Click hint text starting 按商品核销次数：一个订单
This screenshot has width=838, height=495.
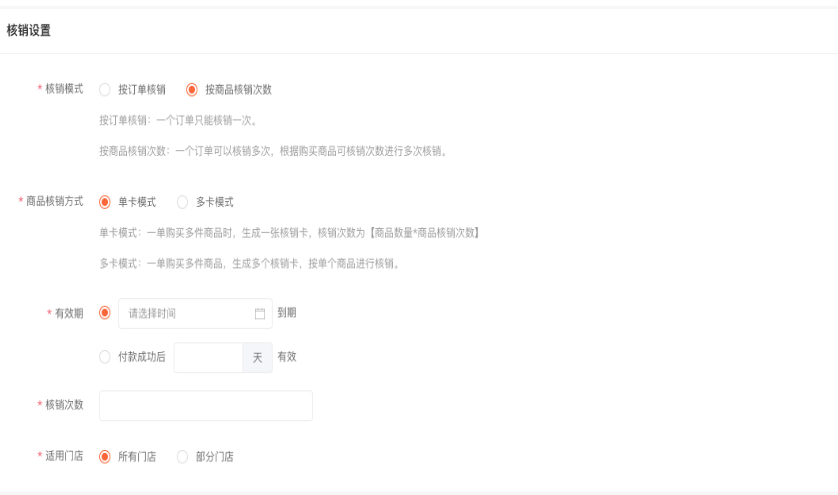tap(274, 151)
